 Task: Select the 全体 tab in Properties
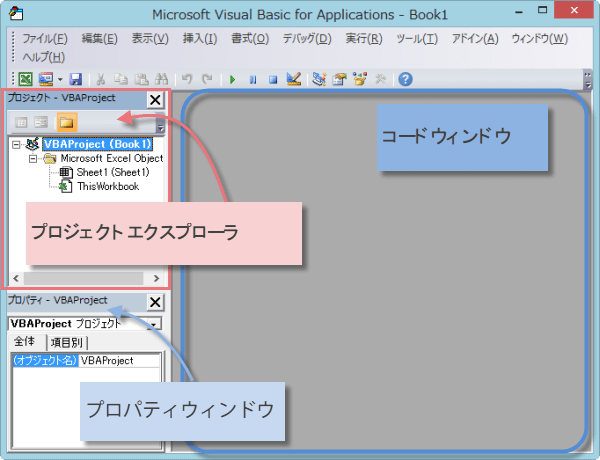25,343
